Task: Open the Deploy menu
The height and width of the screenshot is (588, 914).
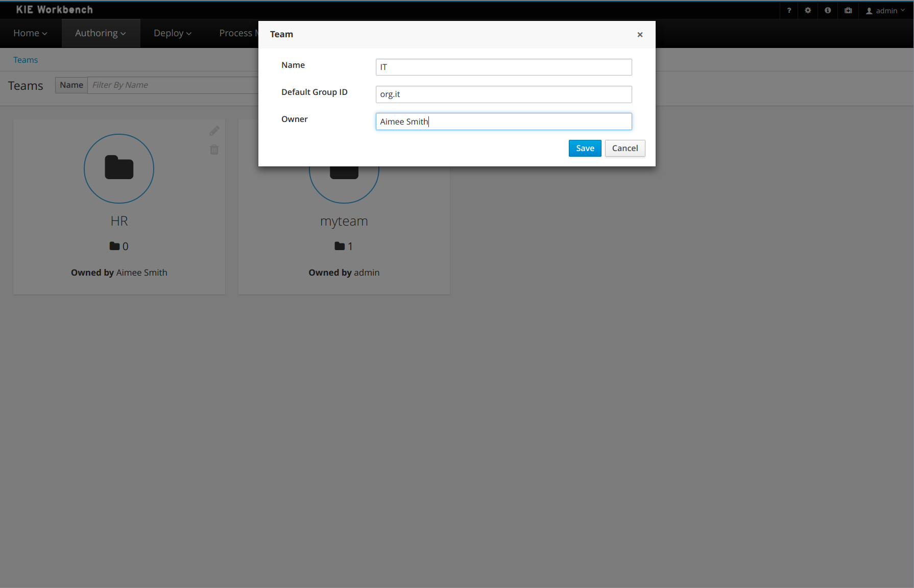Action: 173,33
